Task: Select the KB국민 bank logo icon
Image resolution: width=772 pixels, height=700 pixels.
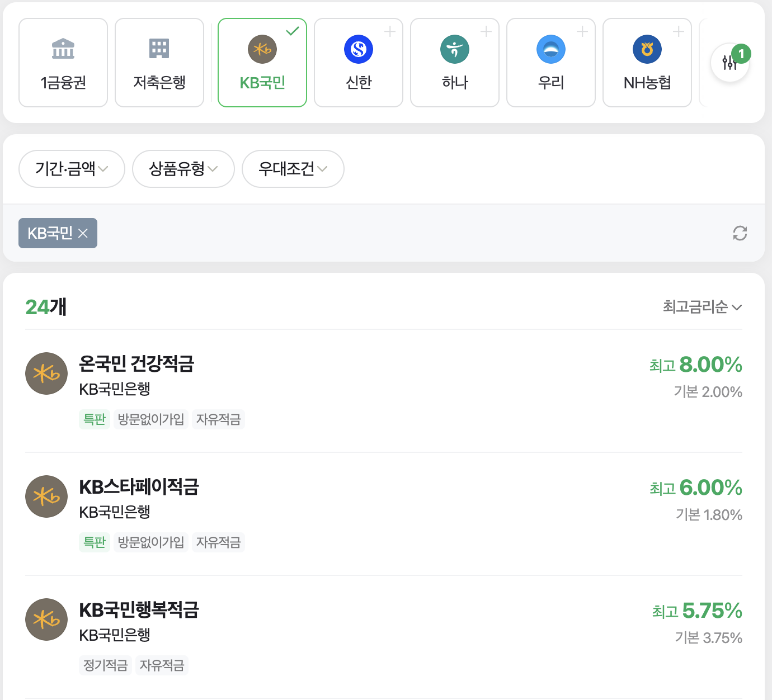Action: pos(262,49)
